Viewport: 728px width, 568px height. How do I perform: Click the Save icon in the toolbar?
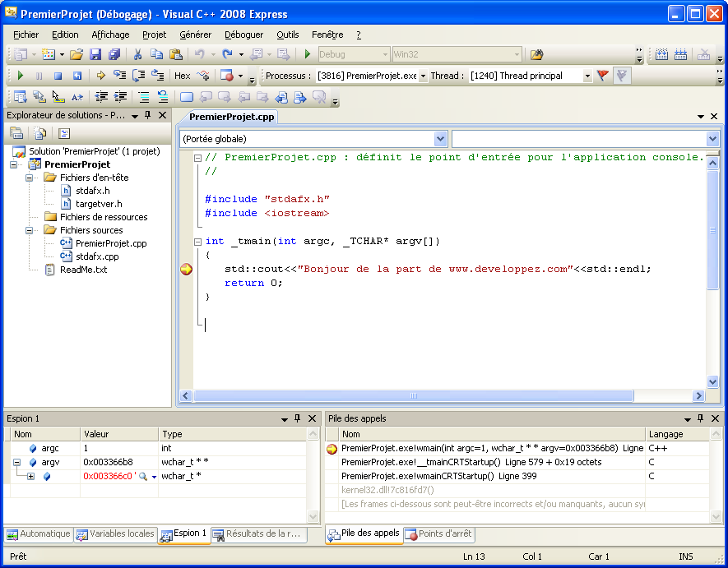[x=95, y=55]
